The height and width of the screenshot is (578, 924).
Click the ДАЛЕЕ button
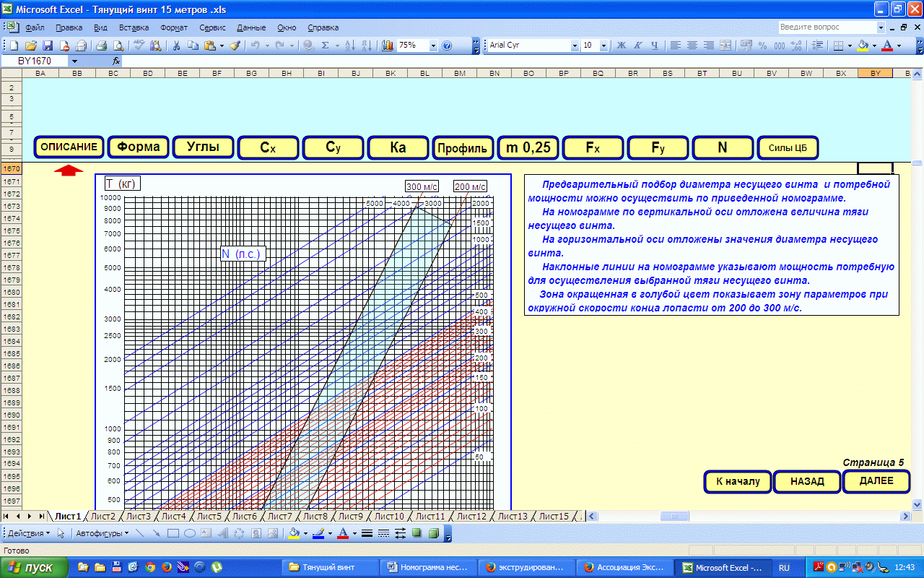[876, 481]
